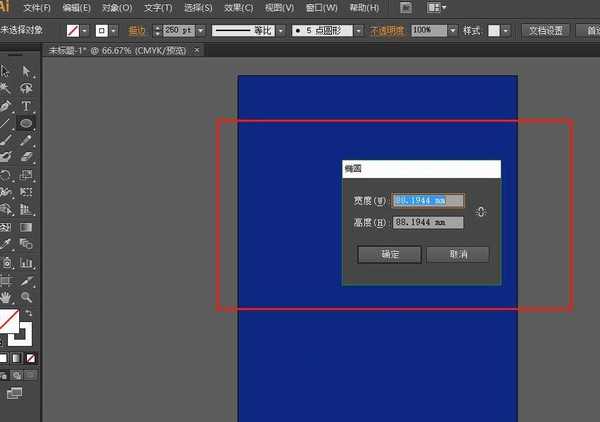600x422 pixels.
Task: Open 描边 stroke panel link
Action: pos(136,31)
